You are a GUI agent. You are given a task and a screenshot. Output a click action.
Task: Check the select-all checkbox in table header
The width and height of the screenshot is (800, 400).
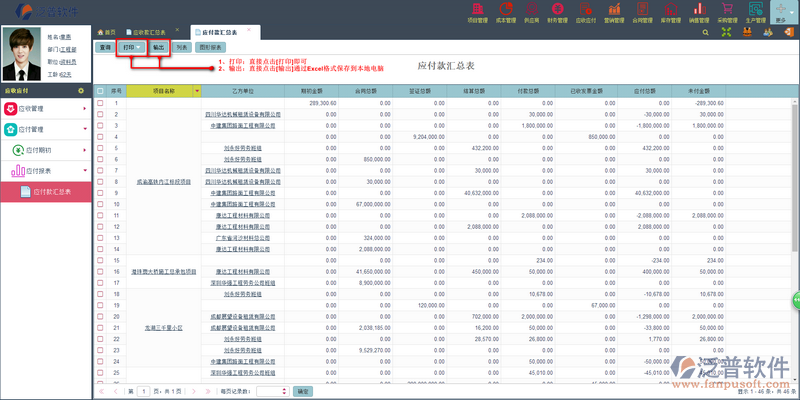click(100, 91)
